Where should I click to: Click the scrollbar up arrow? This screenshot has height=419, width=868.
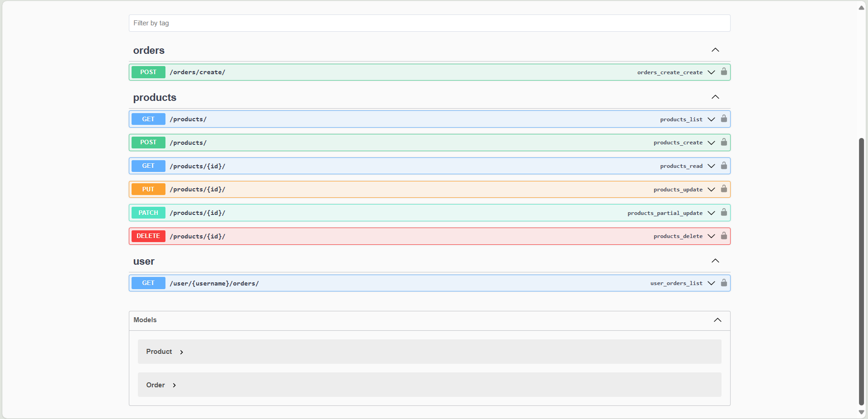pyautogui.click(x=861, y=8)
